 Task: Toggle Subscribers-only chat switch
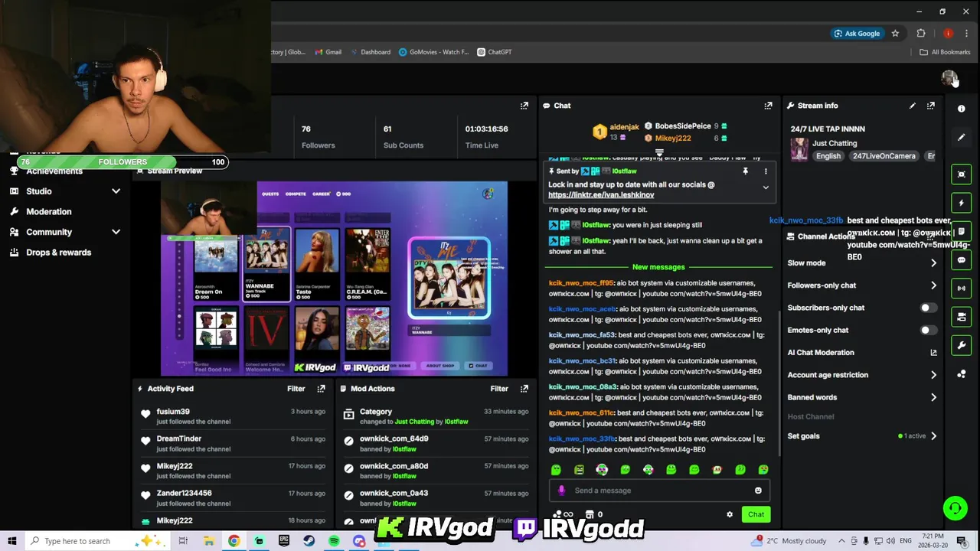click(927, 308)
